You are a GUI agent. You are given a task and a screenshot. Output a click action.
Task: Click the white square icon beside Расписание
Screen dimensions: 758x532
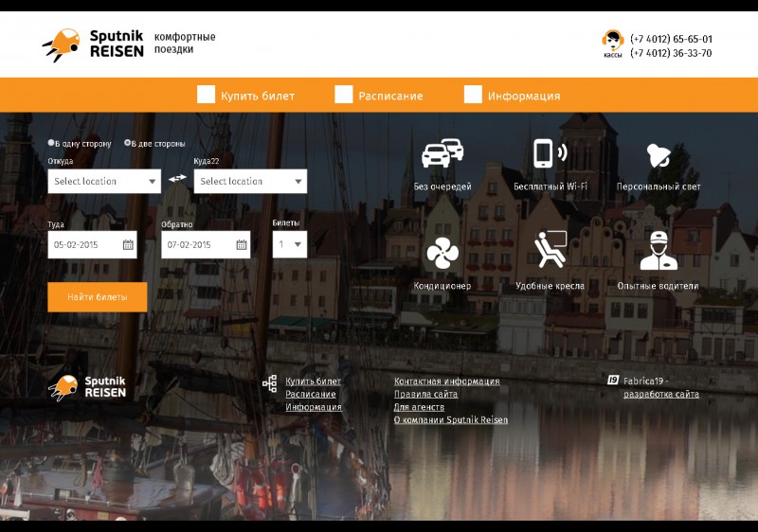click(x=344, y=94)
